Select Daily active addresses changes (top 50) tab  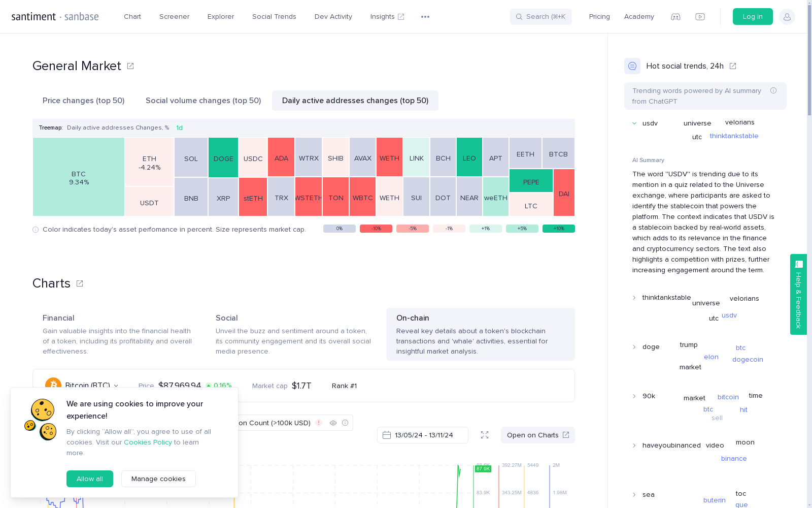click(355, 101)
